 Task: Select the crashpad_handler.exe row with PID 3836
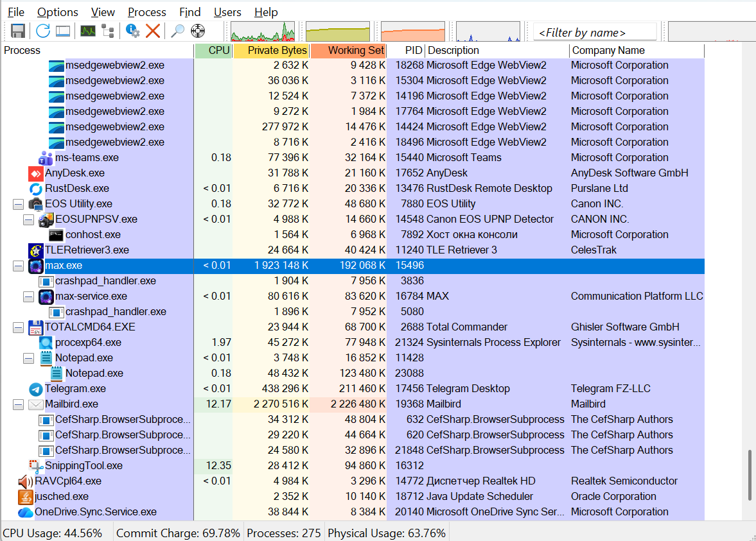(353, 281)
